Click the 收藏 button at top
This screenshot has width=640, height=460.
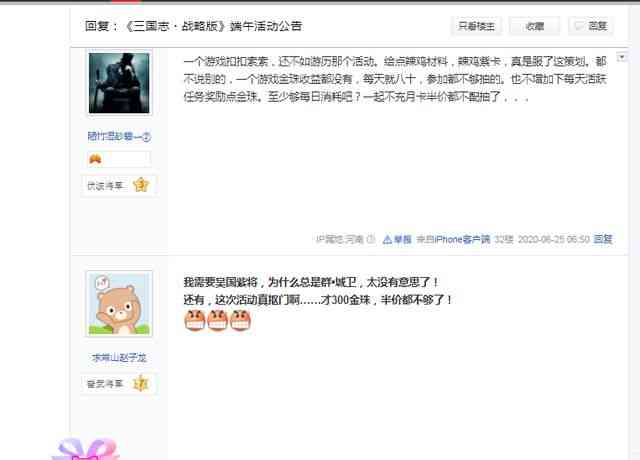[534, 26]
